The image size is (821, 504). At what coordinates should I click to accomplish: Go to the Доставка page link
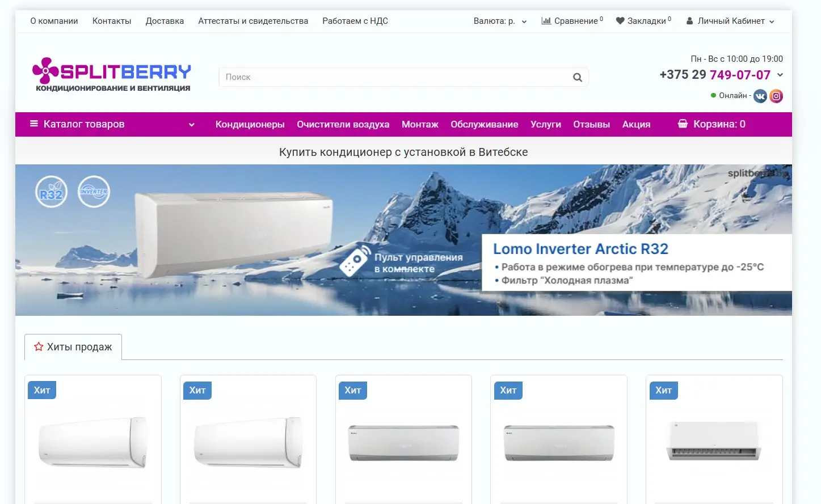pos(165,21)
